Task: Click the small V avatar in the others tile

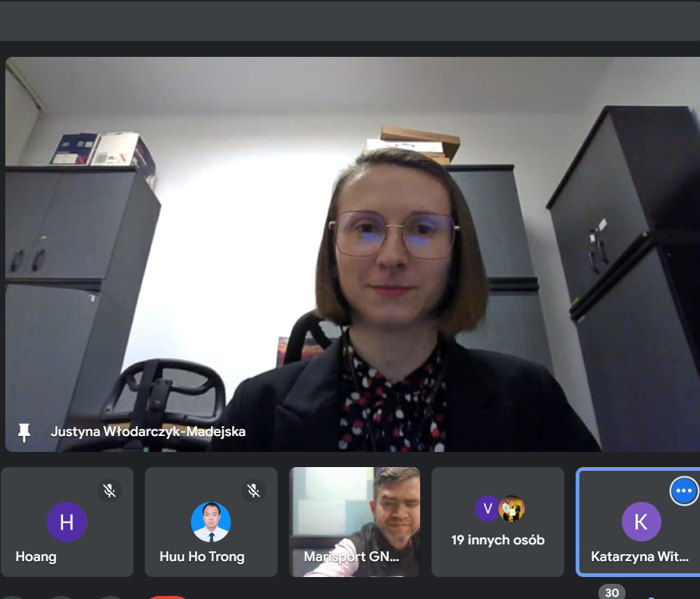Action: click(x=488, y=508)
